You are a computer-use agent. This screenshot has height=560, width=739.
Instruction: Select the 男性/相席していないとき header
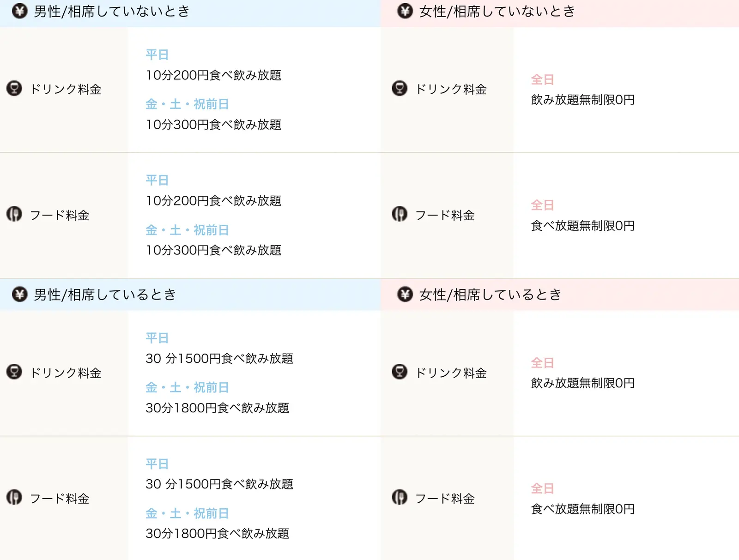click(190, 13)
